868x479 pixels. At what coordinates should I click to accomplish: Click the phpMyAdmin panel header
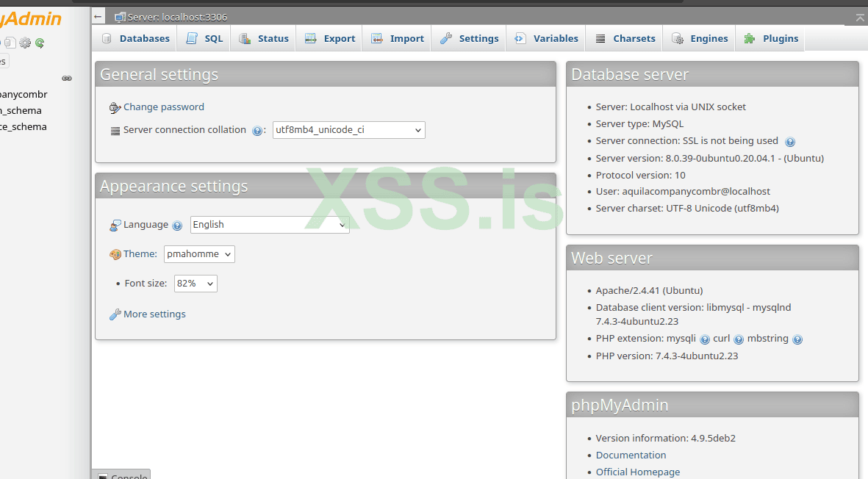(x=712, y=405)
